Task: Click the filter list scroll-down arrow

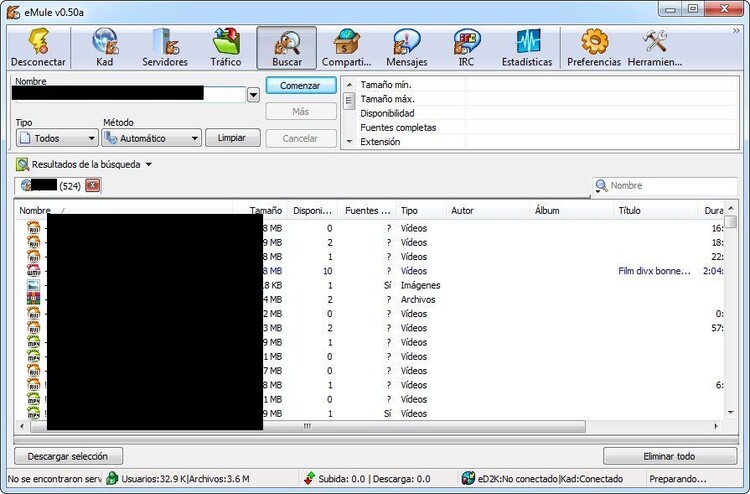Action: pos(349,142)
